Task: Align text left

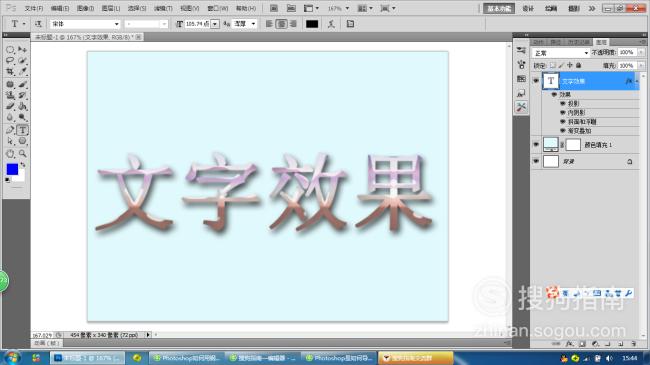Action: 269,24
